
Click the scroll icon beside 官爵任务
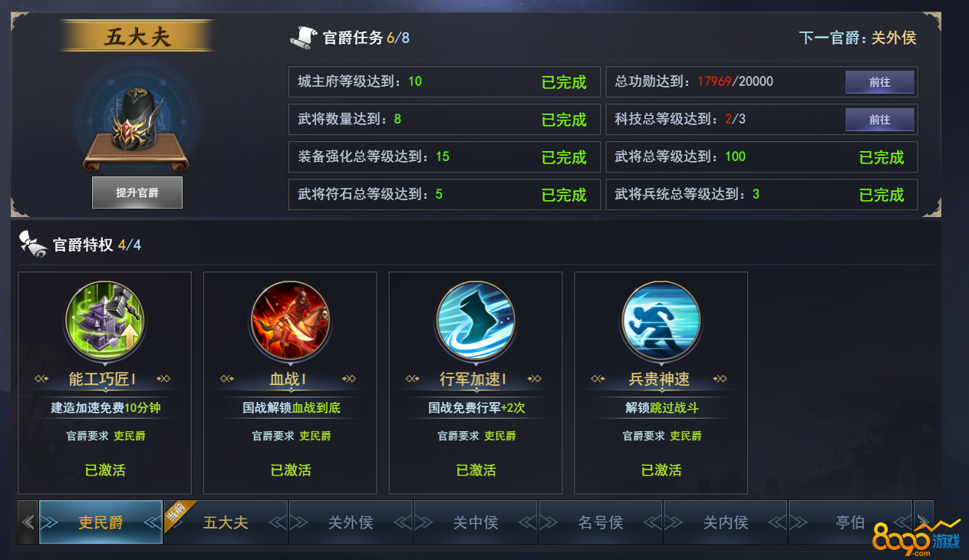pyautogui.click(x=305, y=37)
